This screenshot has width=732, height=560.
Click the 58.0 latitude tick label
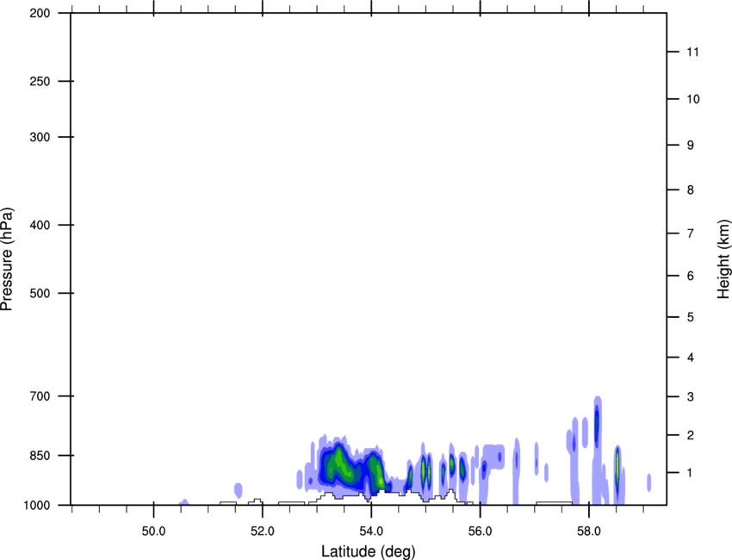click(x=589, y=532)
